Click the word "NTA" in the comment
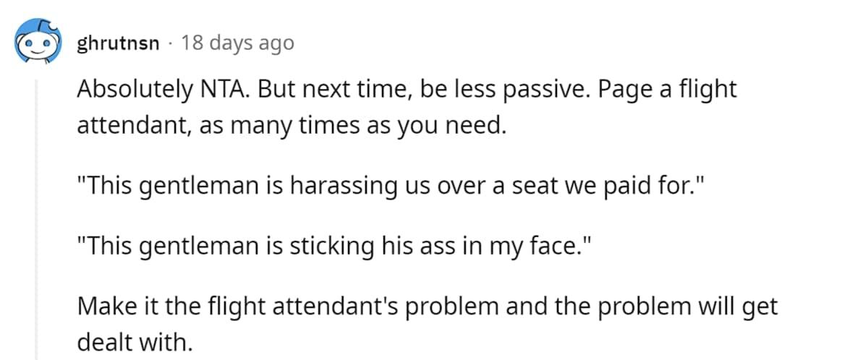 245,90
